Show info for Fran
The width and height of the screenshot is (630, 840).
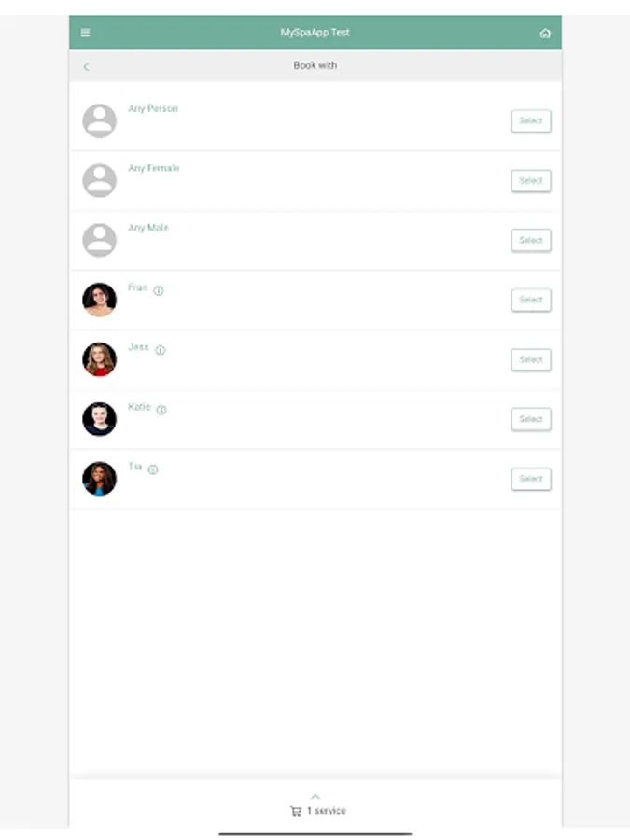point(159,290)
